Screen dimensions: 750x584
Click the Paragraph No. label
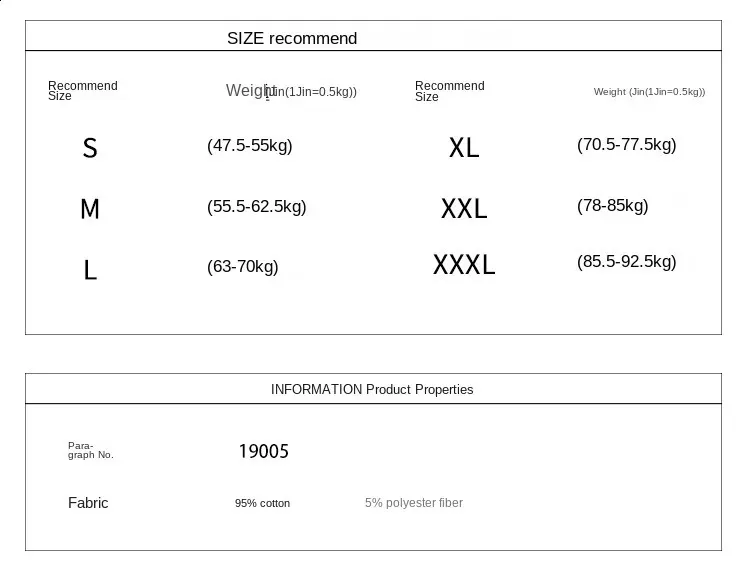pyautogui.click(x=90, y=450)
